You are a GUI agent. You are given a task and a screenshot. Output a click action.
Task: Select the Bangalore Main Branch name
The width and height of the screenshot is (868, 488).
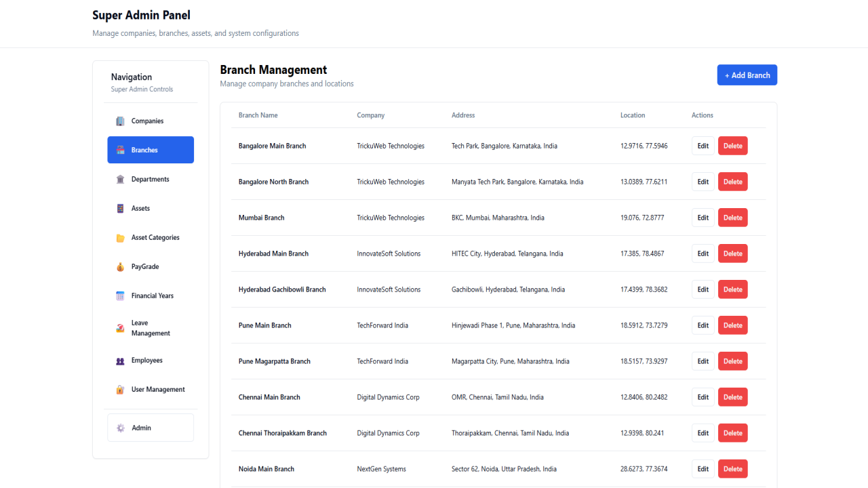273,146
